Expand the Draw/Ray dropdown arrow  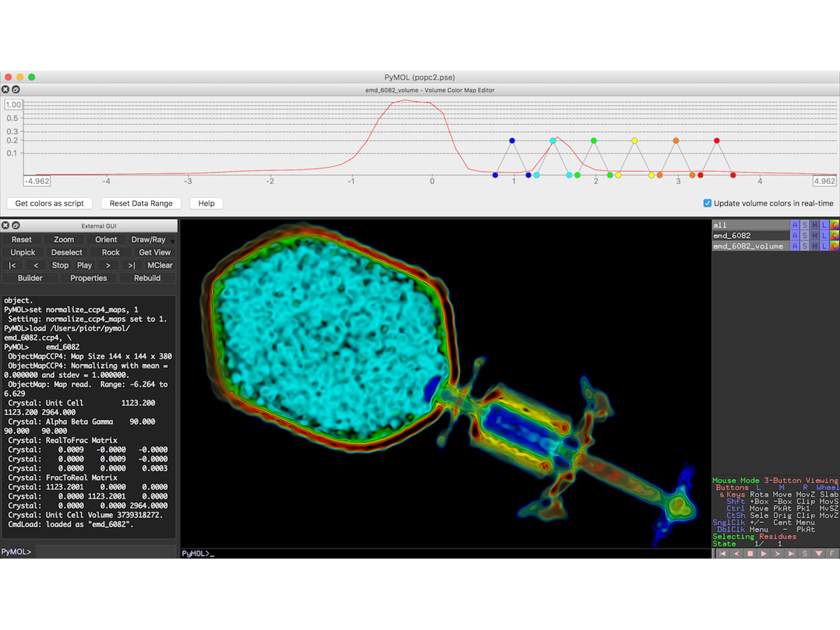click(x=173, y=241)
